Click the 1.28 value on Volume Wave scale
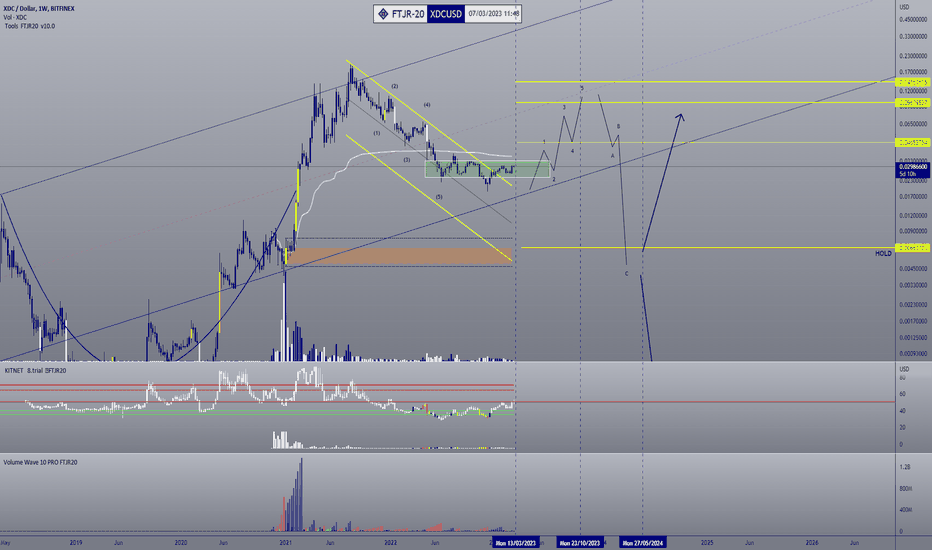 pos(905,467)
